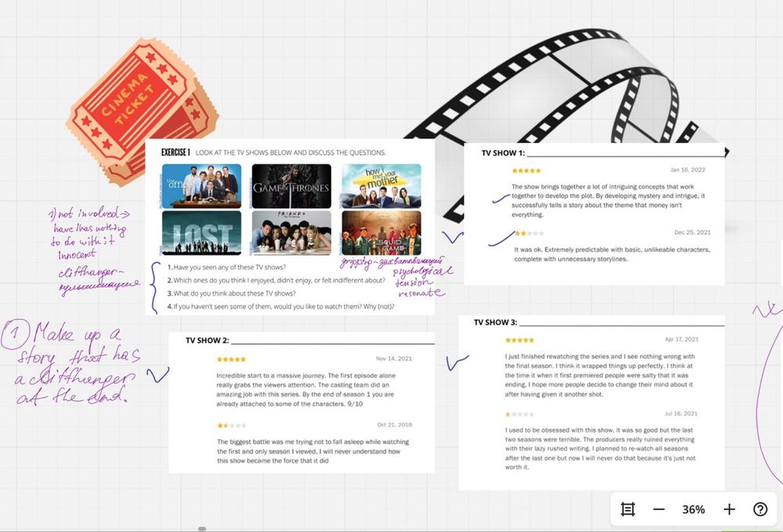Click the 'LOOK AT THE TV SHOWS BELOW' instruction
The height and width of the screenshot is (532, 783).
[290, 153]
